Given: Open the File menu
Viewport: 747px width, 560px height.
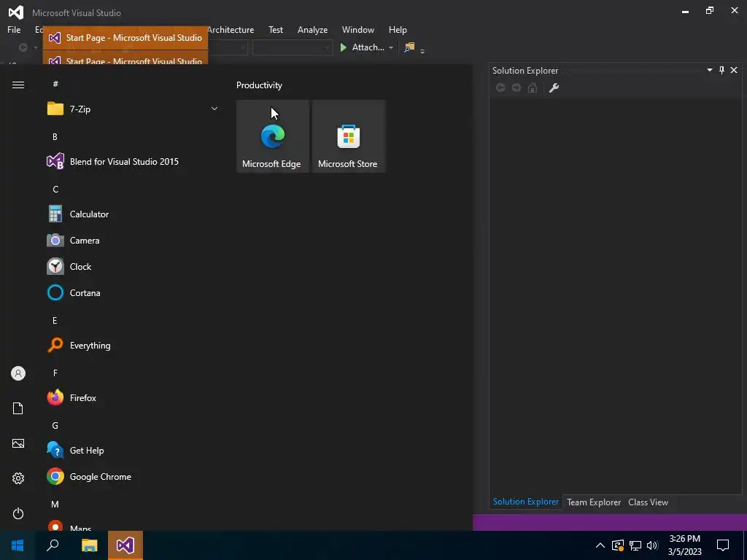Looking at the screenshot, I should [x=14, y=29].
